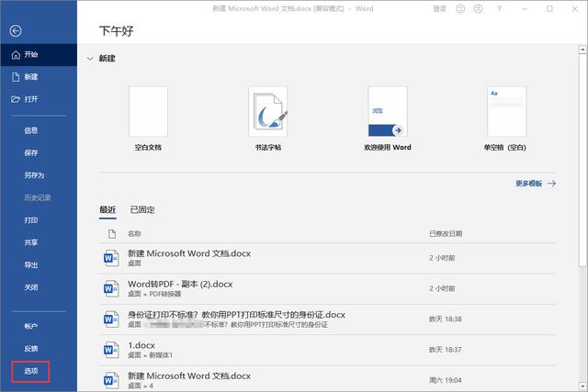Click the 昨天 18:38 modified time
The height and width of the screenshot is (392, 588).
pyautogui.click(x=446, y=319)
